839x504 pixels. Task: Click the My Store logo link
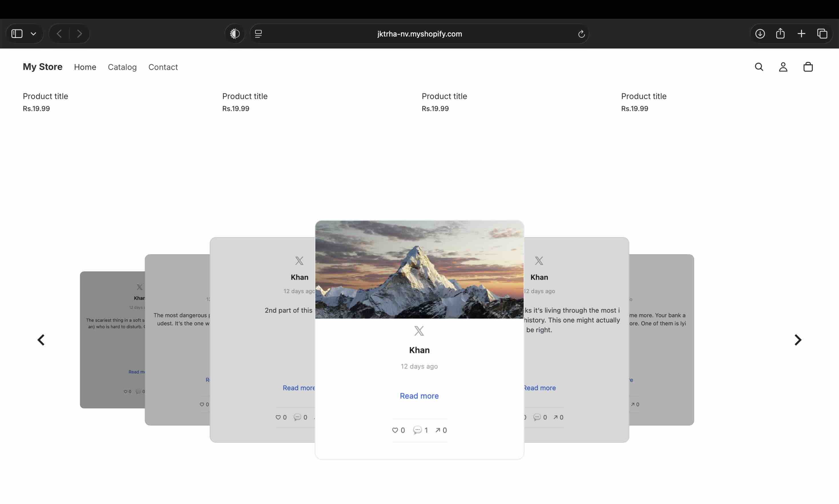tap(43, 67)
